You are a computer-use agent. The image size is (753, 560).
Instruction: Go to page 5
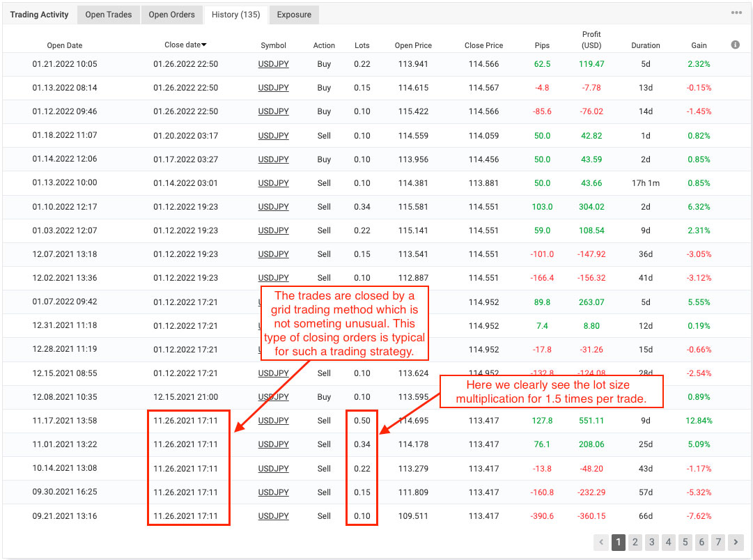point(685,542)
